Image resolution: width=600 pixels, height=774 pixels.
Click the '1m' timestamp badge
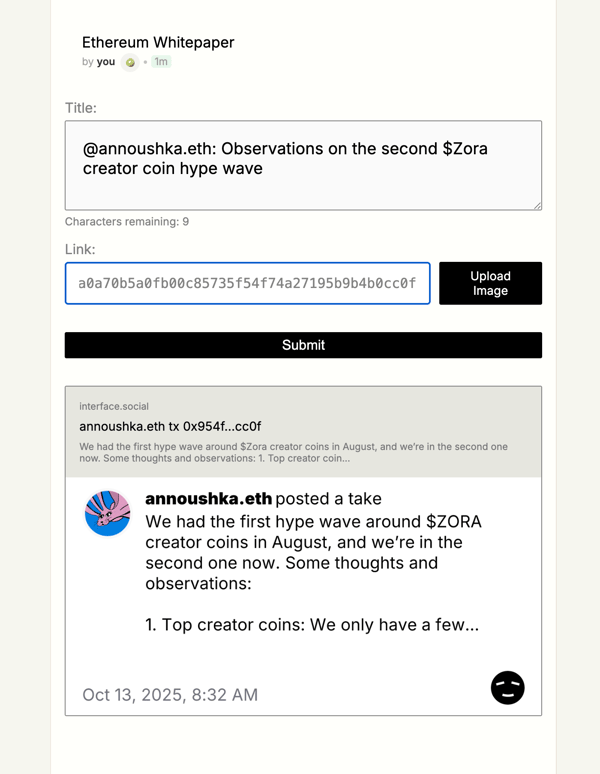click(161, 62)
